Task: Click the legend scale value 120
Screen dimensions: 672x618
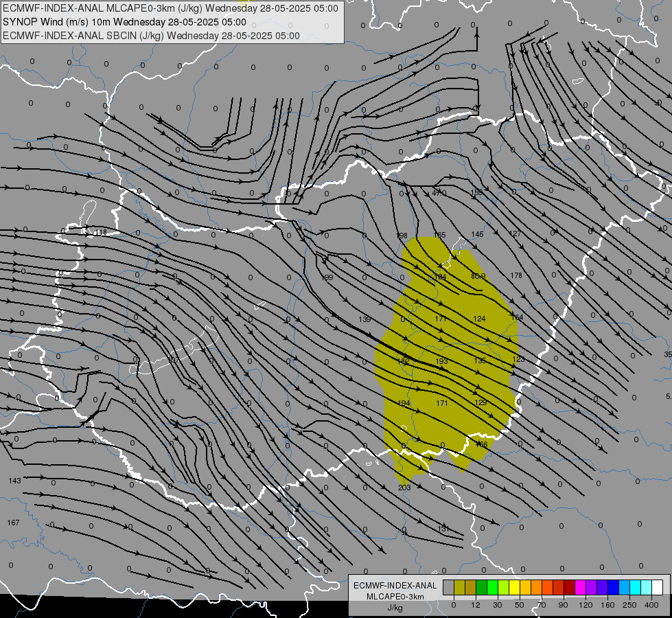Action: click(586, 605)
